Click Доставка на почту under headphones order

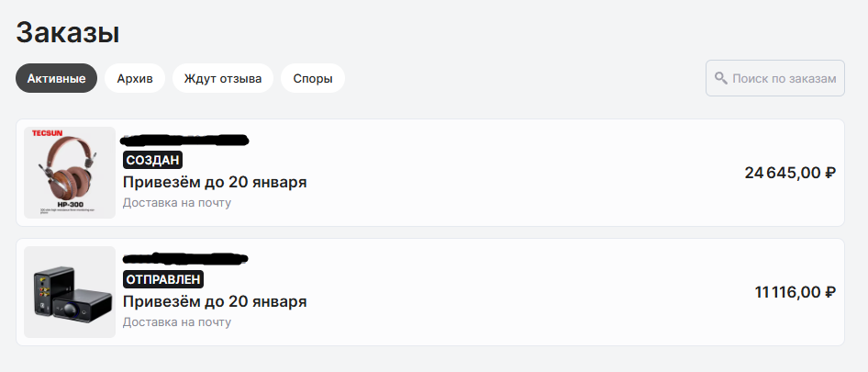point(176,202)
